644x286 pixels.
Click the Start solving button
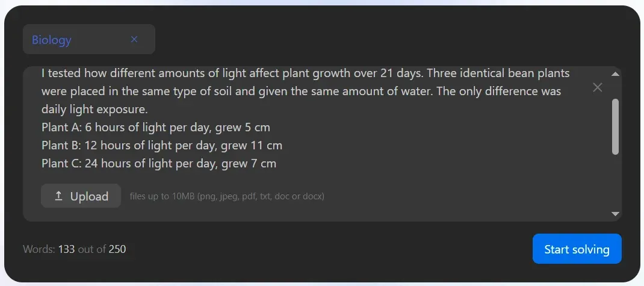(x=577, y=249)
